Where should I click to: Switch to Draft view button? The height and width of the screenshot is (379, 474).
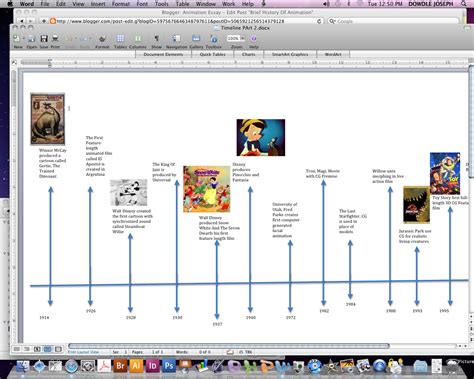(16, 349)
